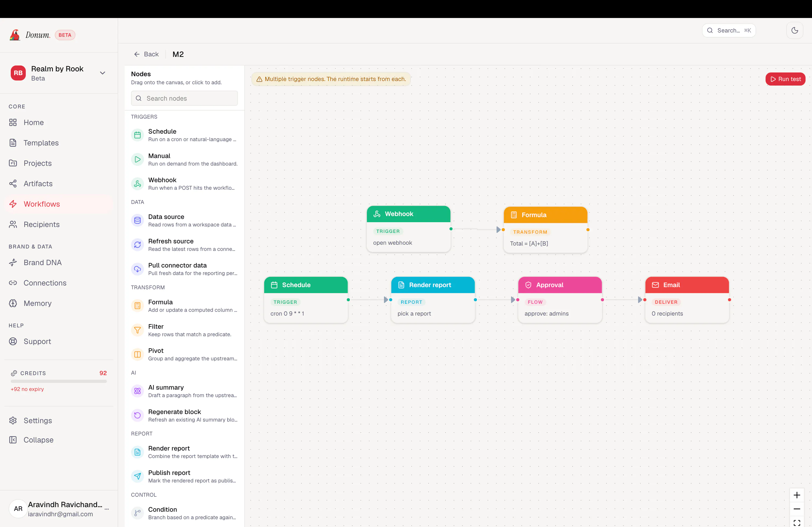The height and width of the screenshot is (527, 812).
Task: Select the Webhook node on the canvas
Action: click(408, 229)
